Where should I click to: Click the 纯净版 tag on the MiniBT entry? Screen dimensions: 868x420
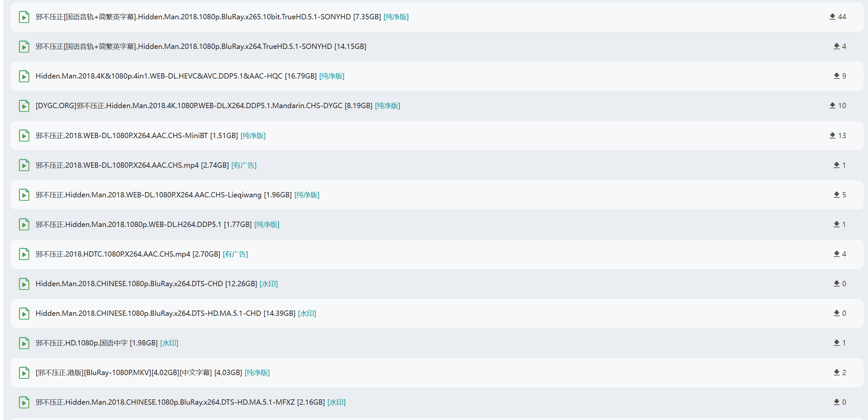click(x=253, y=135)
